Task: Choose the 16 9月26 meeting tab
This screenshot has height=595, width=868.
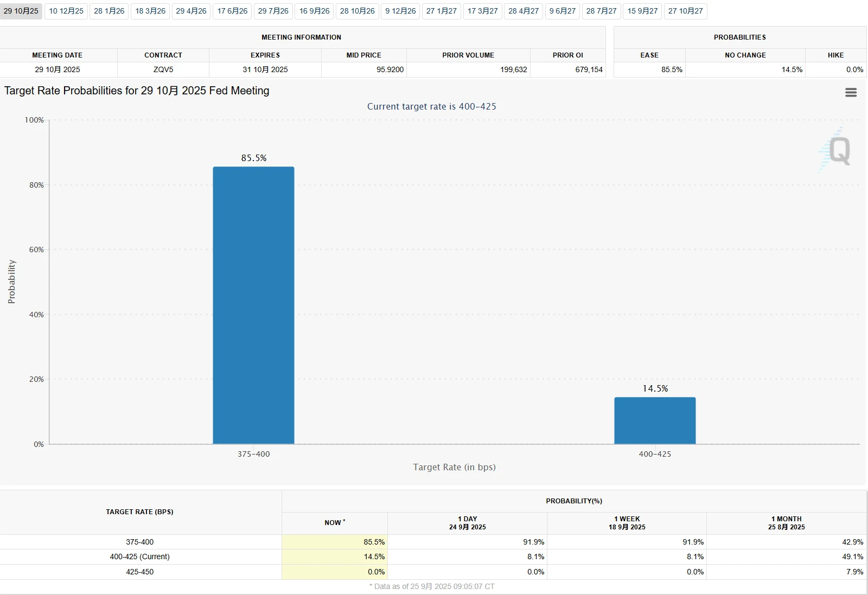Action: pos(315,11)
